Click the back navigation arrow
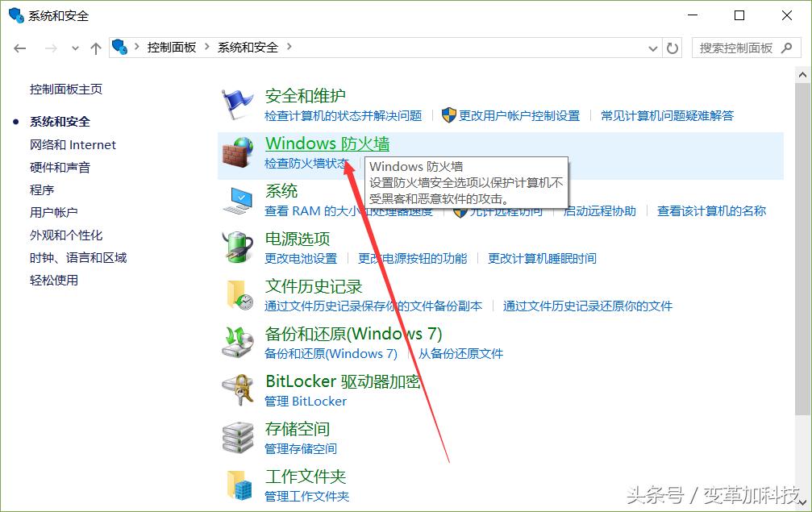The width and height of the screenshot is (812, 512). 19,47
